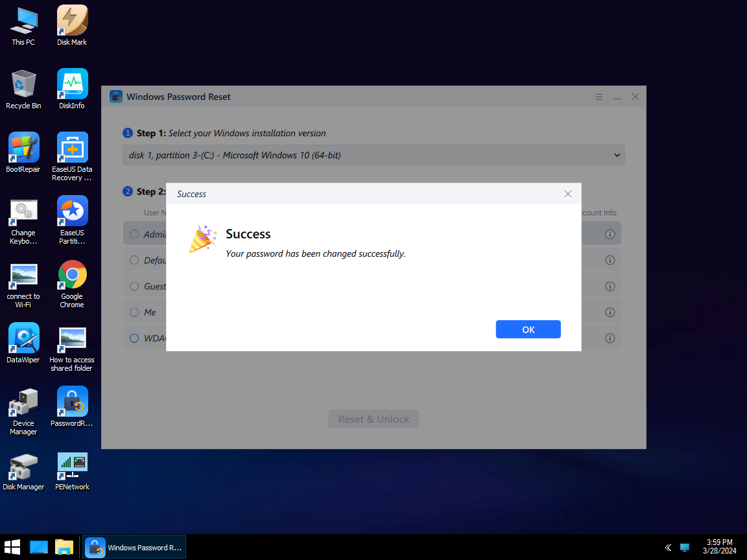Click OK in the Success dialog

pos(528,329)
